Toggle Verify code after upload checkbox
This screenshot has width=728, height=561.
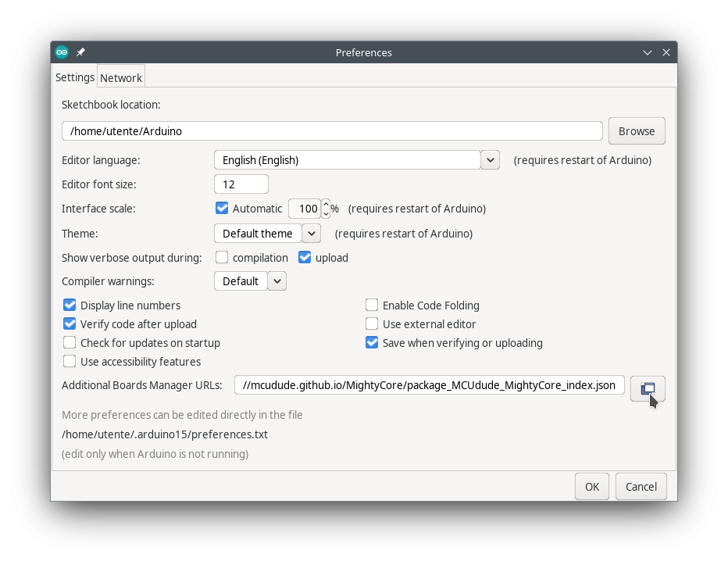click(70, 323)
